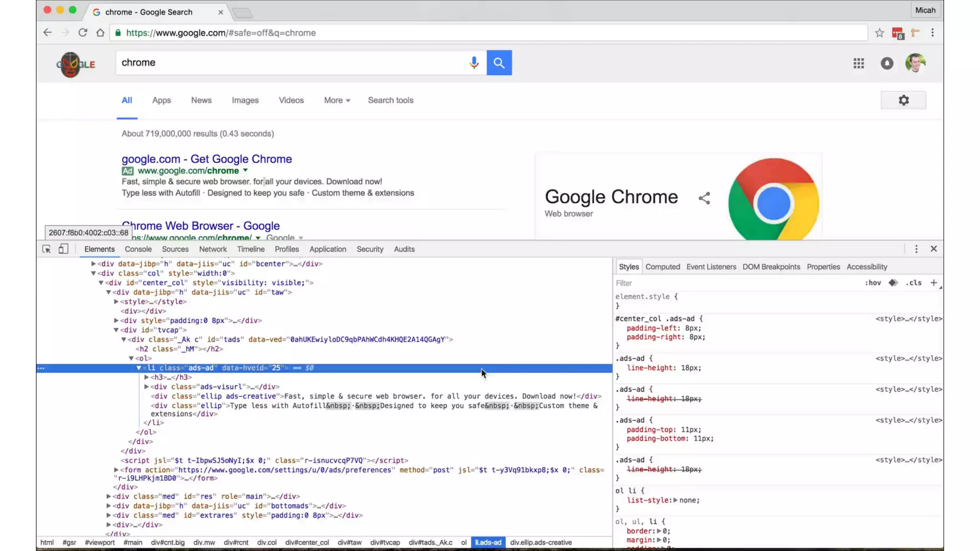Open DevTools three-dot customize menu

pos(916,249)
